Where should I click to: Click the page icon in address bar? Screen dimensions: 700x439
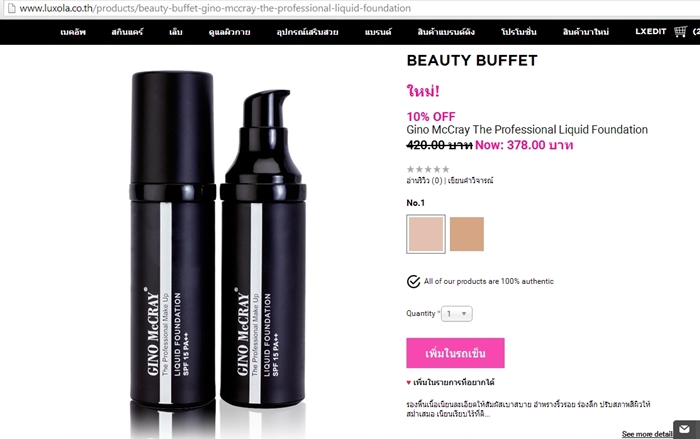11,8
